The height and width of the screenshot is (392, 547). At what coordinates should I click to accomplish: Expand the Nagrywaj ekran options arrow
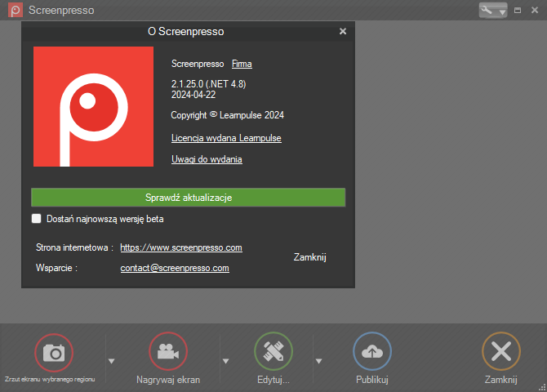225,361
